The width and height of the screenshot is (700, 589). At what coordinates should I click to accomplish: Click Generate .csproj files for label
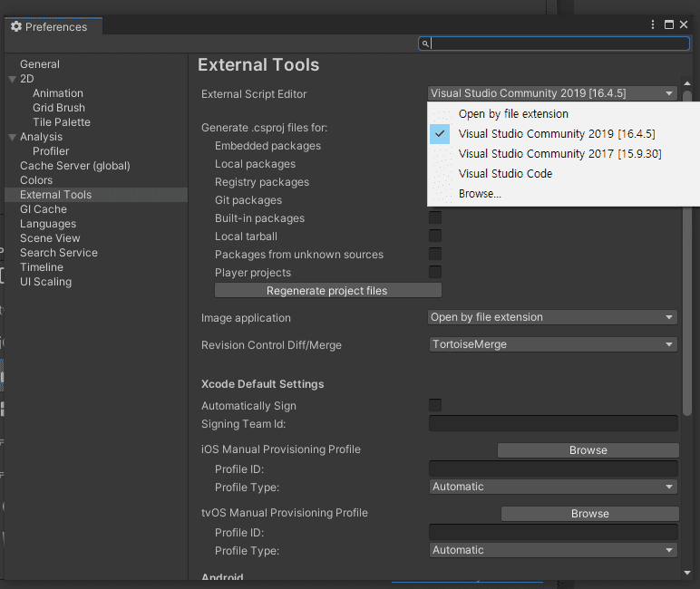pyautogui.click(x=264, y=128)
